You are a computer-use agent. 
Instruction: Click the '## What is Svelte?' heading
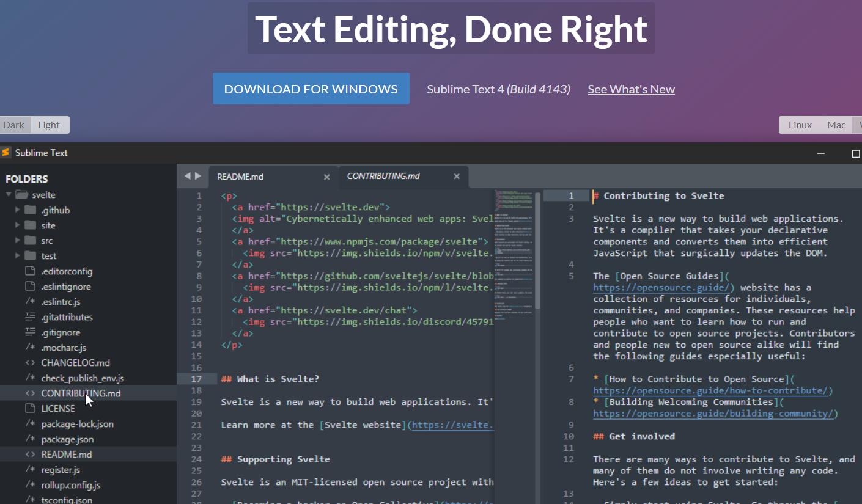coord(270,379)
